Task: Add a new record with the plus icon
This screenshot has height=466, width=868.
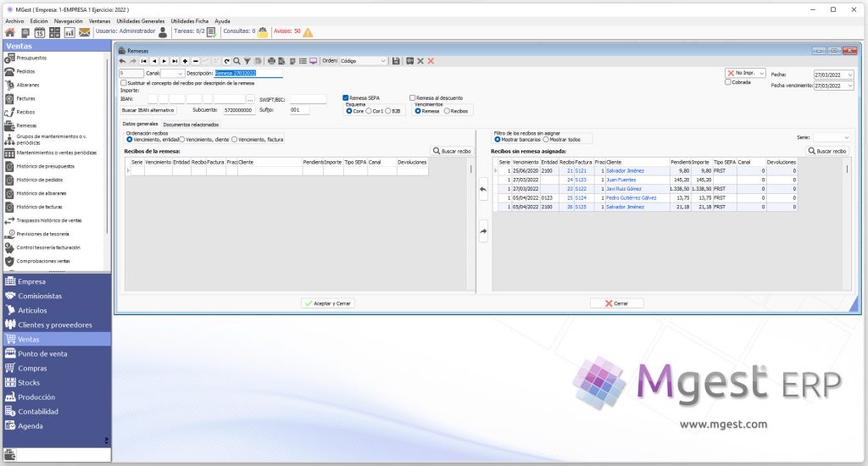Action: [x=185, y=61]
